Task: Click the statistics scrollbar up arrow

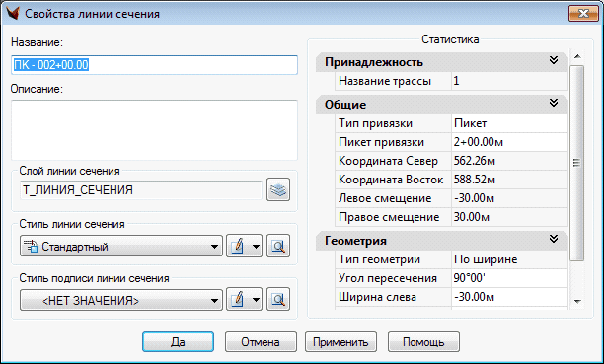Action: point(577,56)
